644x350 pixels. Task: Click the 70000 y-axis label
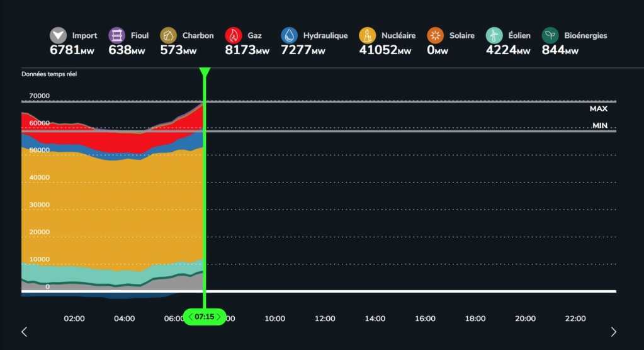point(40,96)
